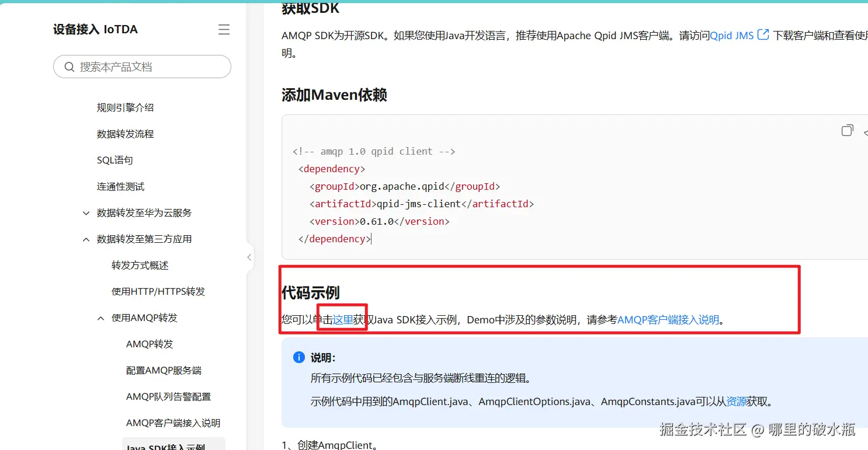Open AMQP客户端接入说明 in the sidebar
The width and height of the screenshot is (868, 450).
pos(173,423)
